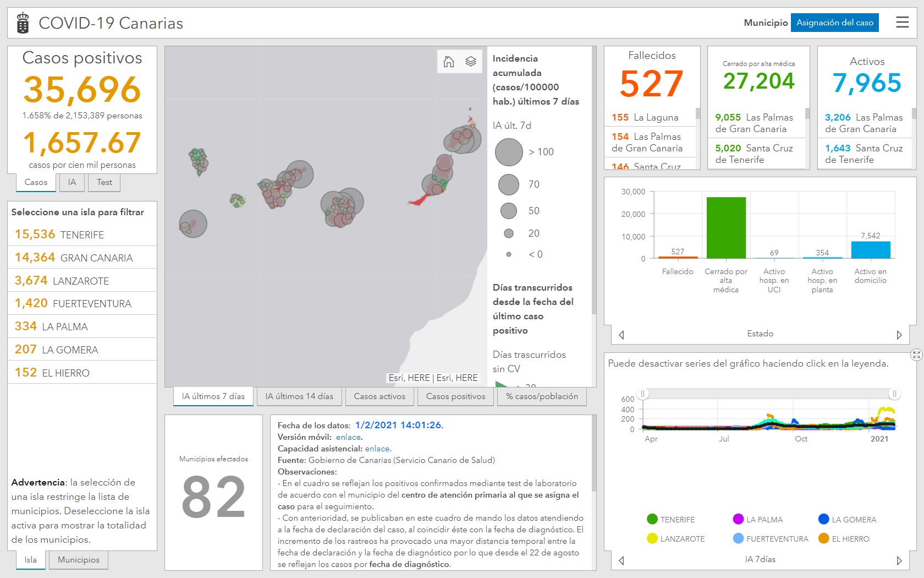Hide the LA GOMERA chart series
Screen dimensions: 924x578
pyautogui.click(x=847, y=520)
